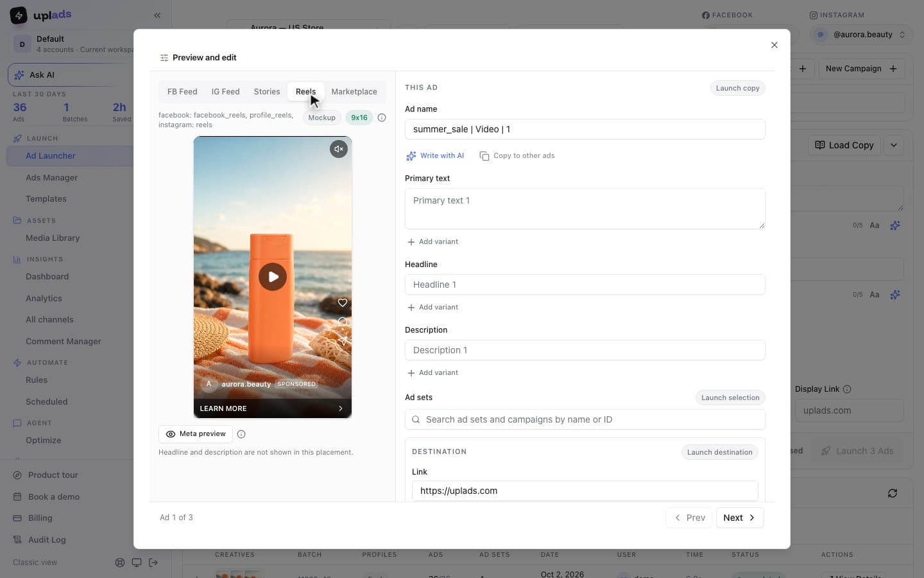Tap the heart icon on reel mockup
924x578 pixels.
point(343,302)
